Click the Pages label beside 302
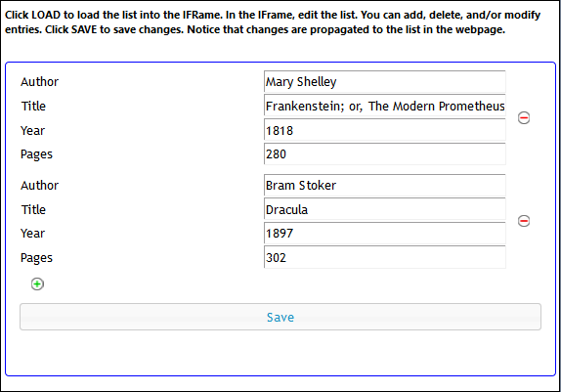 click(36, 258)
